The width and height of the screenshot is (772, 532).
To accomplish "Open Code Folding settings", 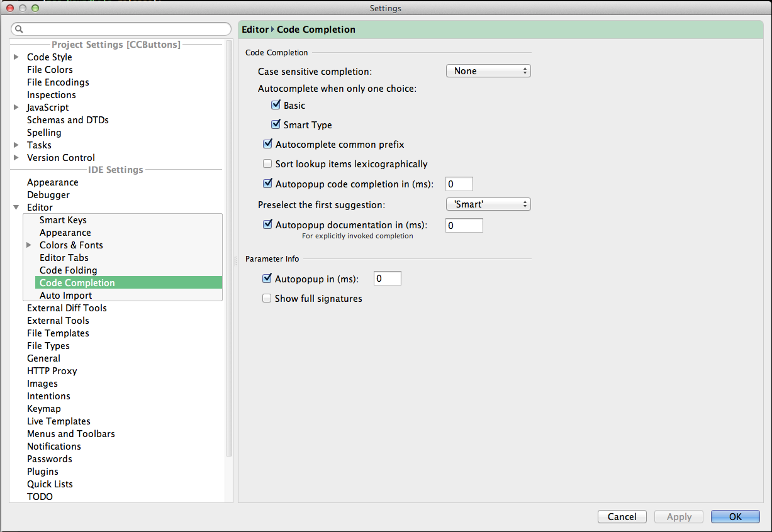I will point(69,270).
